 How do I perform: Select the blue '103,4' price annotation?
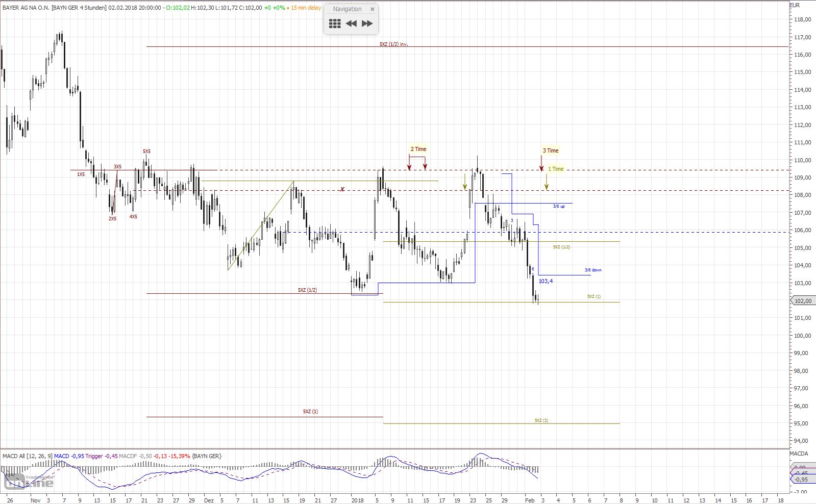tap(546, 281)
